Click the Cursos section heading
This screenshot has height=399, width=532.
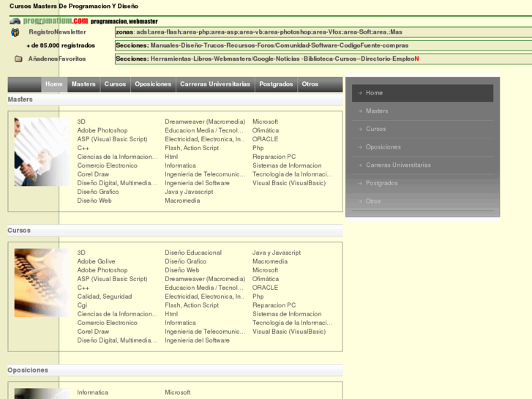(x=19, y=231)
